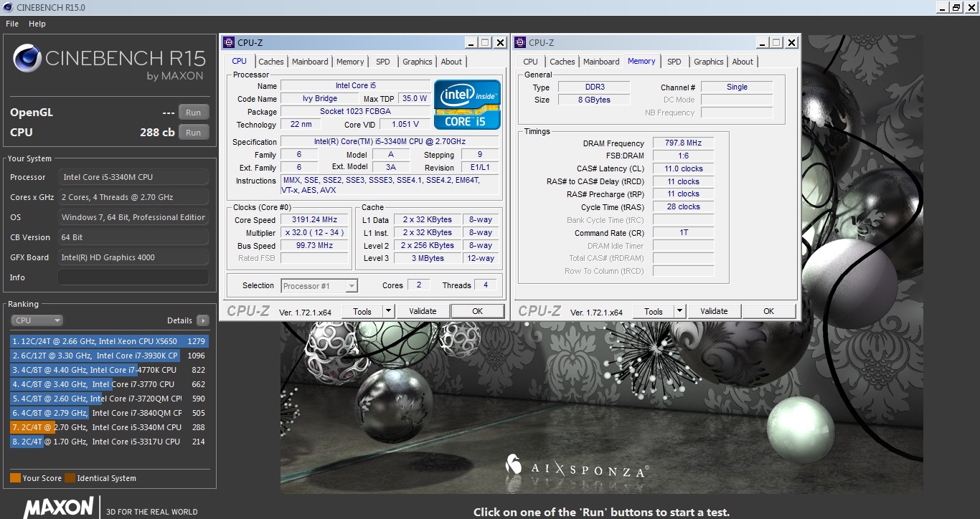Expand ranking Details arrow button

pos(203,320)
